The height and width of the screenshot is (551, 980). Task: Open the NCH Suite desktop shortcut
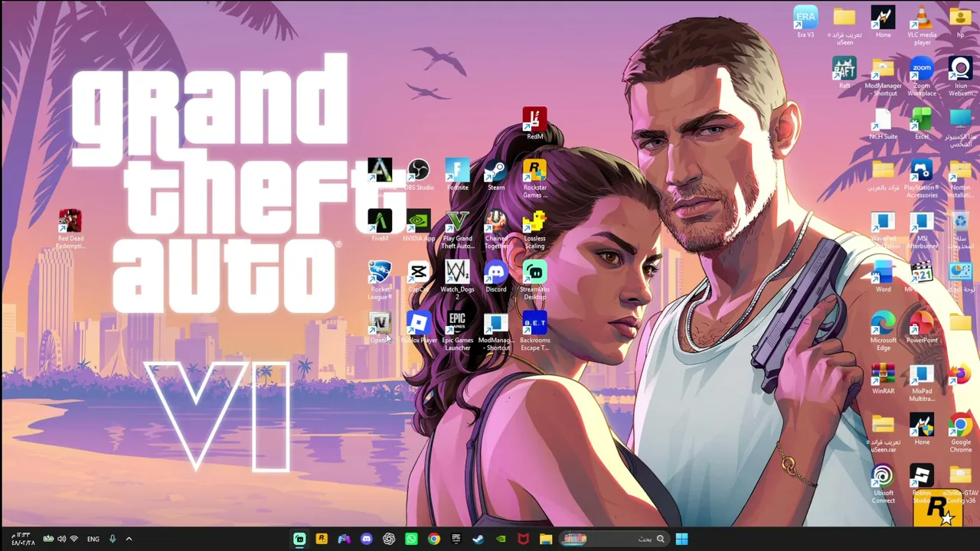[883, 124]
